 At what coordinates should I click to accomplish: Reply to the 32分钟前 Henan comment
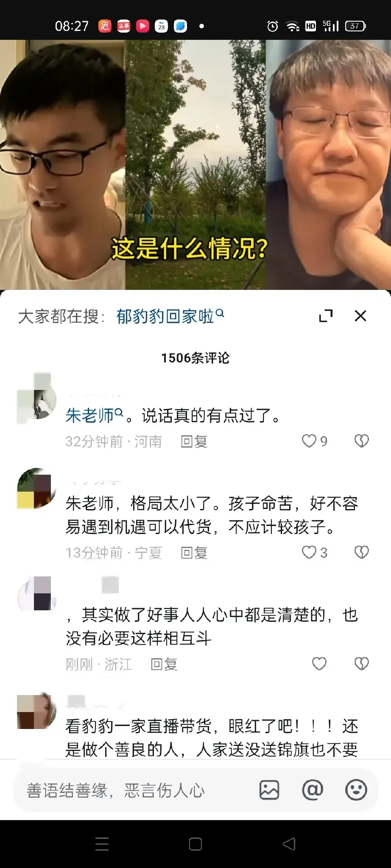[194, 442]
